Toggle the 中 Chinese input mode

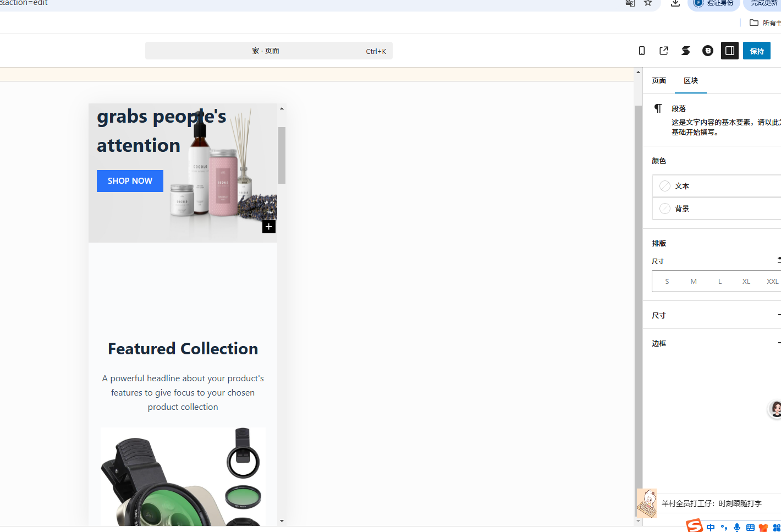[711, 528]
